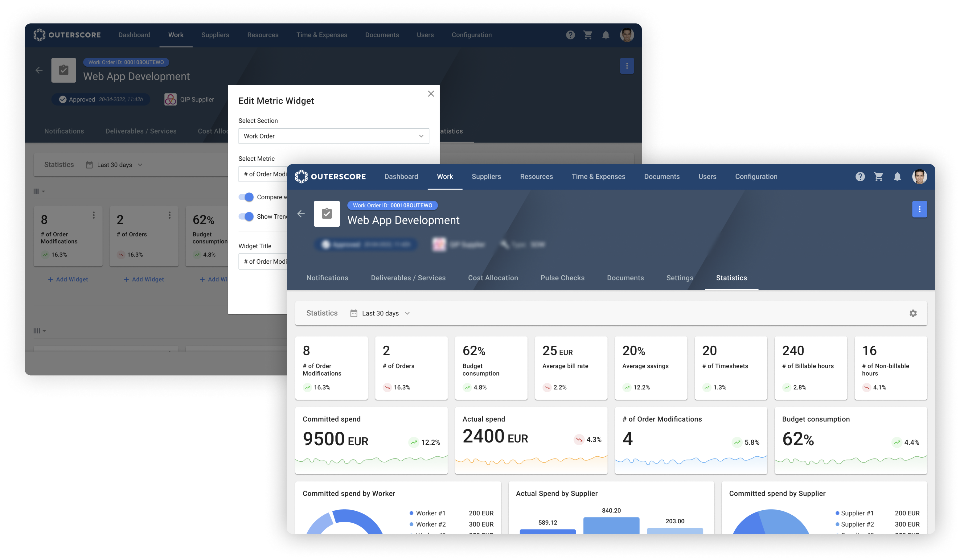Close the Edit Metric Widget dialog
960x560 pixels.
point(431,94)
